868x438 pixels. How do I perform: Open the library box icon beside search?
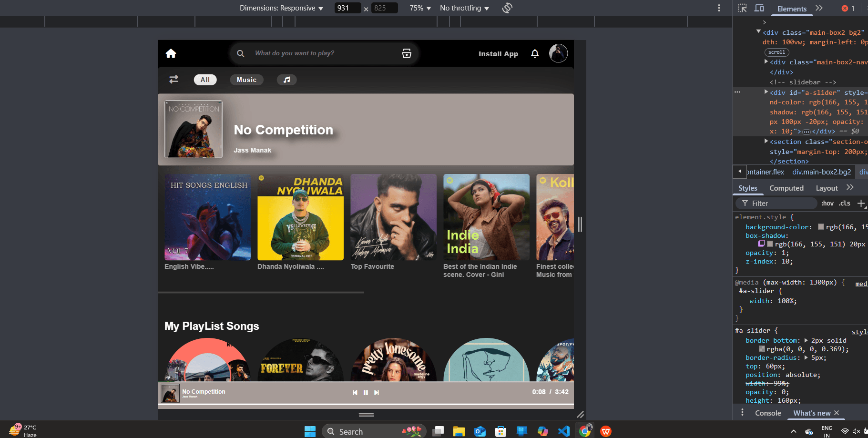406,53
